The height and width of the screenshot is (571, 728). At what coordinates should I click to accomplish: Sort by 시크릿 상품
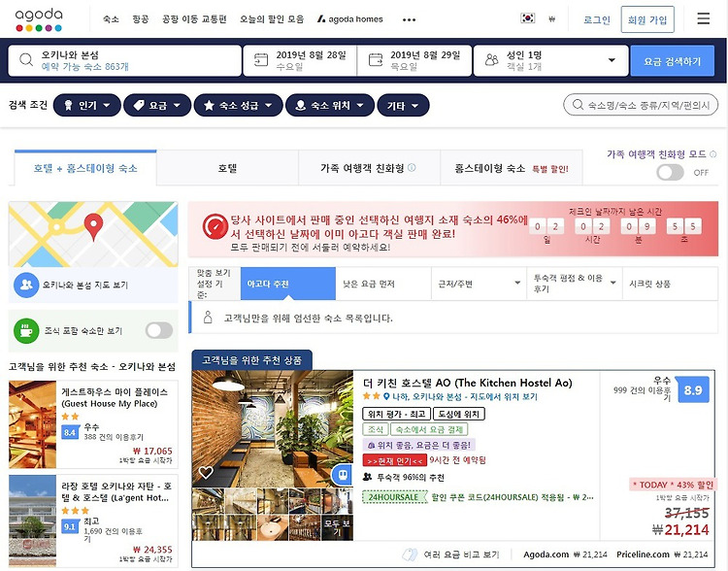(670, 284)
